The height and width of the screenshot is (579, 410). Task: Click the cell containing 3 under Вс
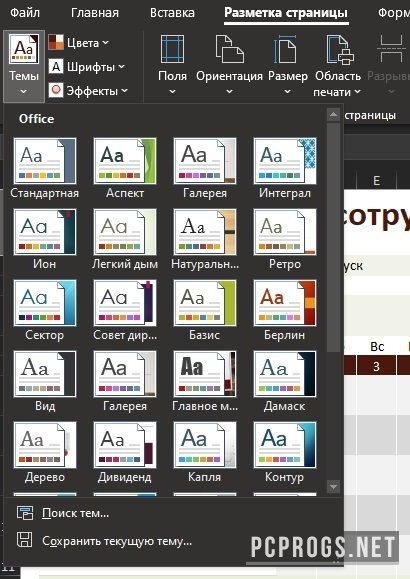click(376, 366)
